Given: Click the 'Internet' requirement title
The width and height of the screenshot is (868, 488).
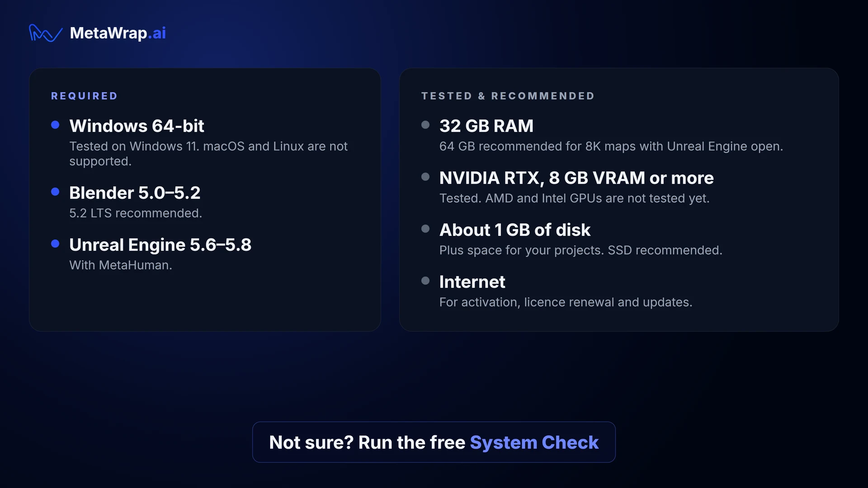Looking at the screenshot, I should pos(472,282).
